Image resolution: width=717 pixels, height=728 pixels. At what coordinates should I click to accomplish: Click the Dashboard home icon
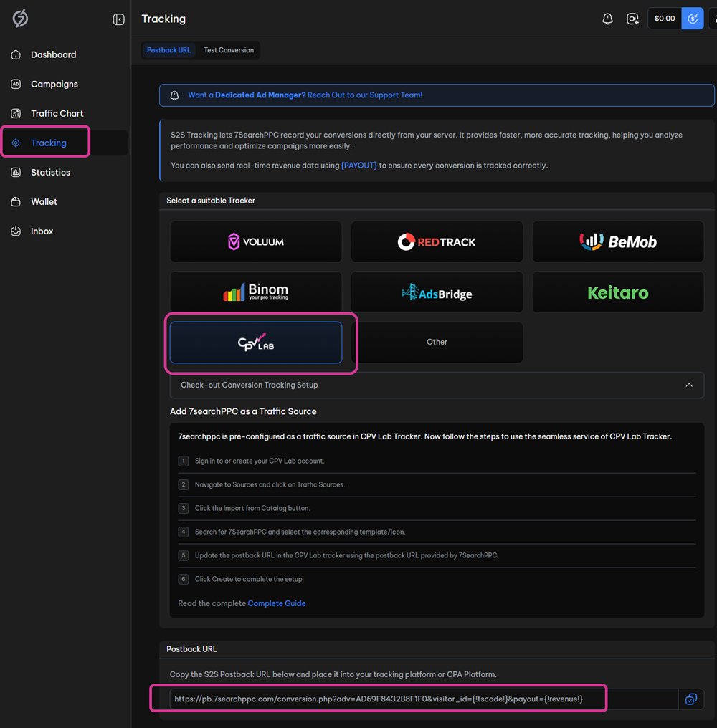pos(16,54)
